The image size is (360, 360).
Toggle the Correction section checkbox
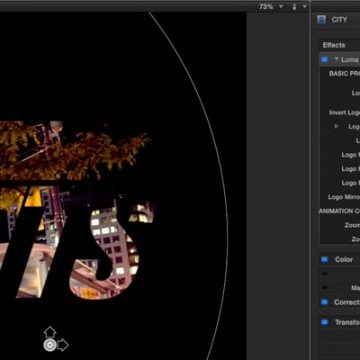324,302
